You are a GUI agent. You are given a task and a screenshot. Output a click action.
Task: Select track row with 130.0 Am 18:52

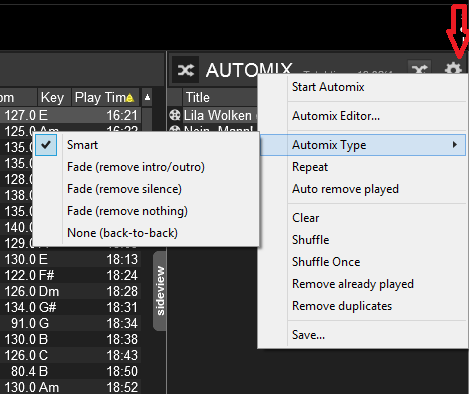70,387
